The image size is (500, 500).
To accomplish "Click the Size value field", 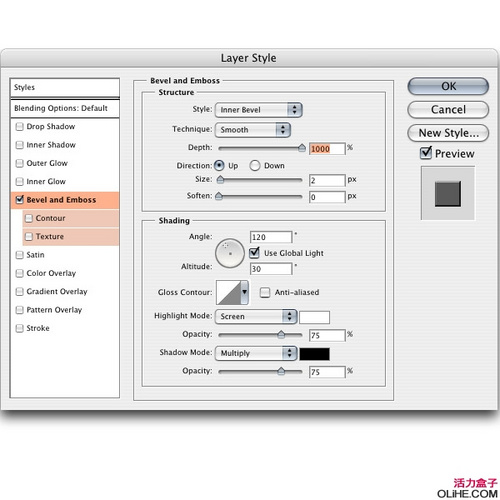I will 327,180.
